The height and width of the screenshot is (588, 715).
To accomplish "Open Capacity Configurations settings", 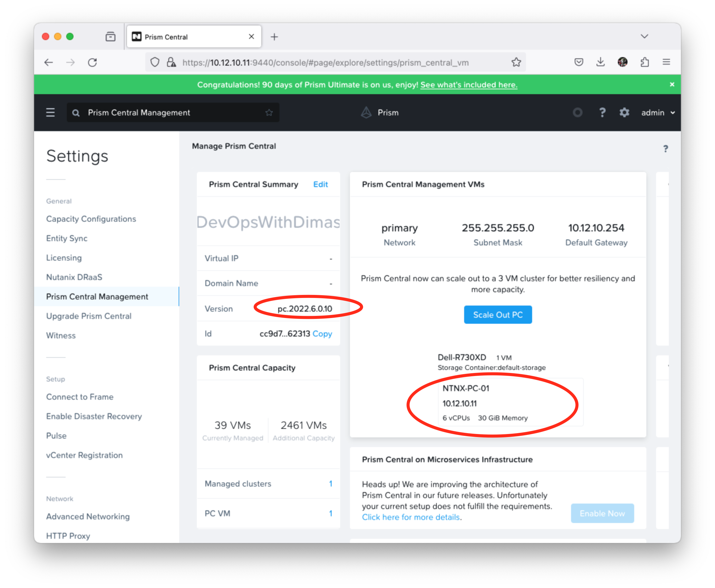I will coord(91,219).
